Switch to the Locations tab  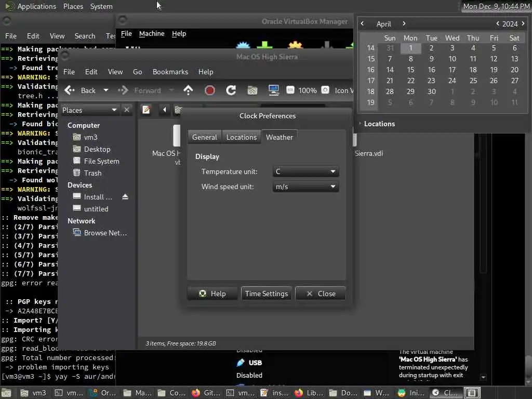(x=242, y=137)
